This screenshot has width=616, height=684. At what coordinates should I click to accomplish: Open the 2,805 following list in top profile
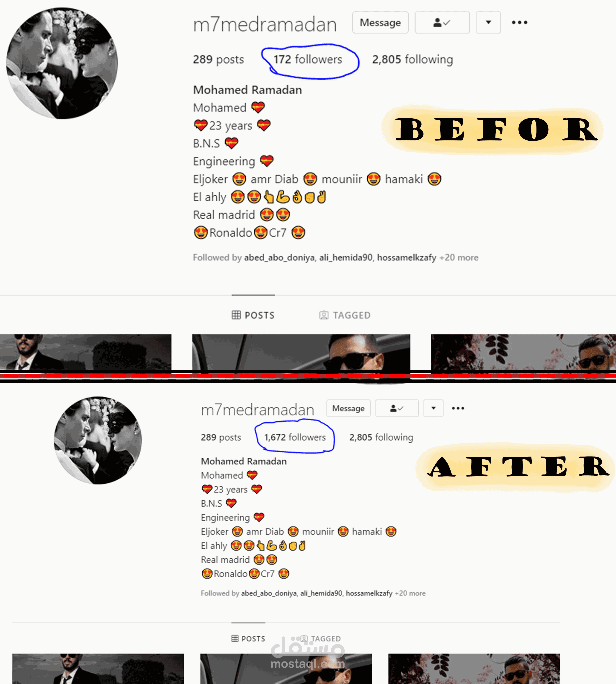coord(412,60)
